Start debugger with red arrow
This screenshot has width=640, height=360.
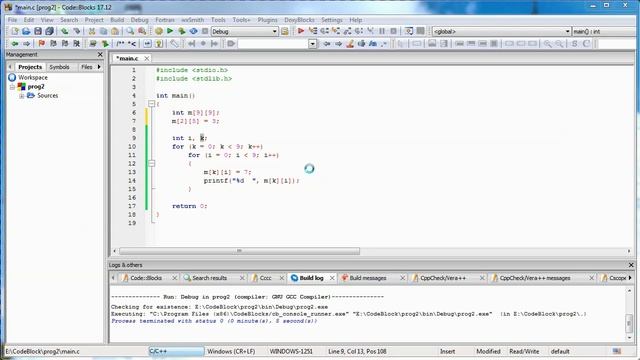click(301, 31)
